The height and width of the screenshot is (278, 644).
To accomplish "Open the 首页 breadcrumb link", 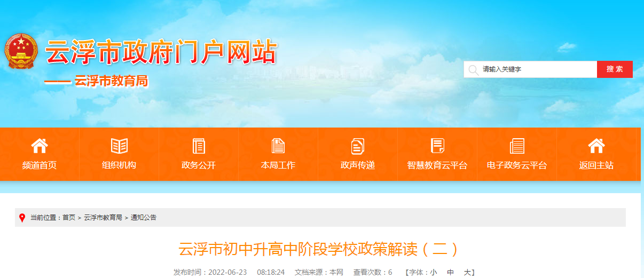I will (x=69, y=218).
